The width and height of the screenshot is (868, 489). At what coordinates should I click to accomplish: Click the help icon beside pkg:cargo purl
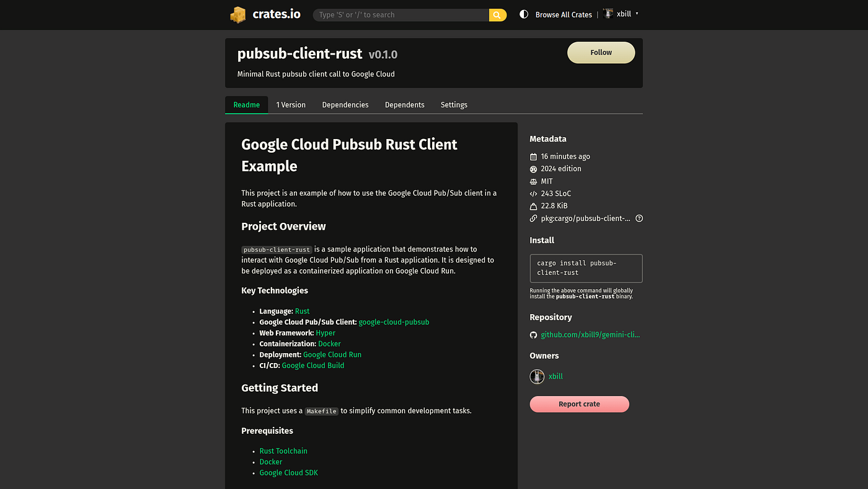[x=639, y=218]
